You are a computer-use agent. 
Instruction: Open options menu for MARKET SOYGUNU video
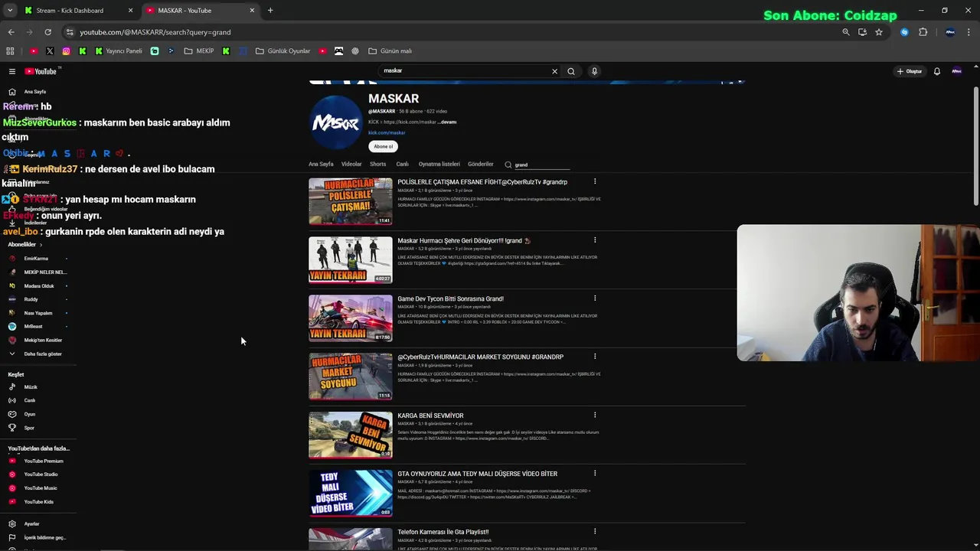[595, 357]
